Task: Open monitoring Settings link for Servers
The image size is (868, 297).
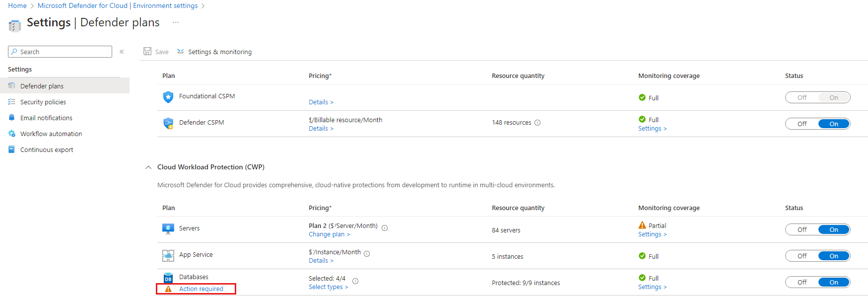Action: pos(653,234)
